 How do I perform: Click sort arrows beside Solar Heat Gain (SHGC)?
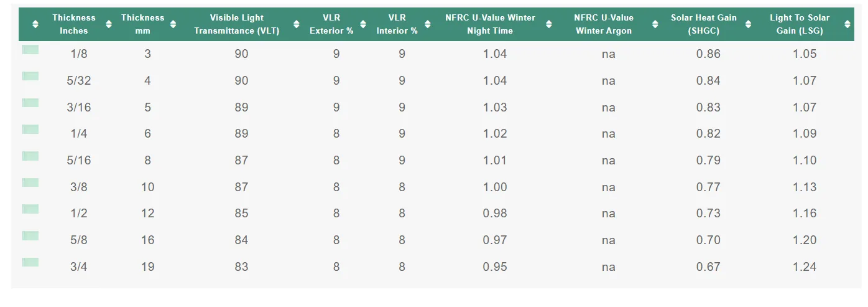(x=749, y=24)
